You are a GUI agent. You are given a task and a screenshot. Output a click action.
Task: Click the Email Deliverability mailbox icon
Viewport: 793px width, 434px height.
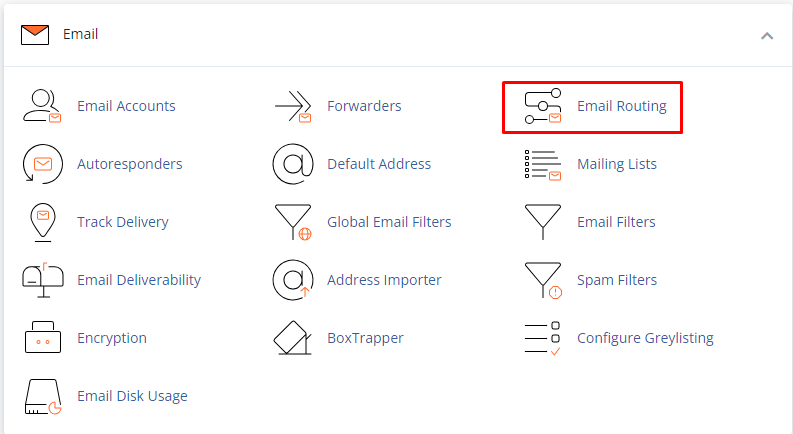pos(43,280)
